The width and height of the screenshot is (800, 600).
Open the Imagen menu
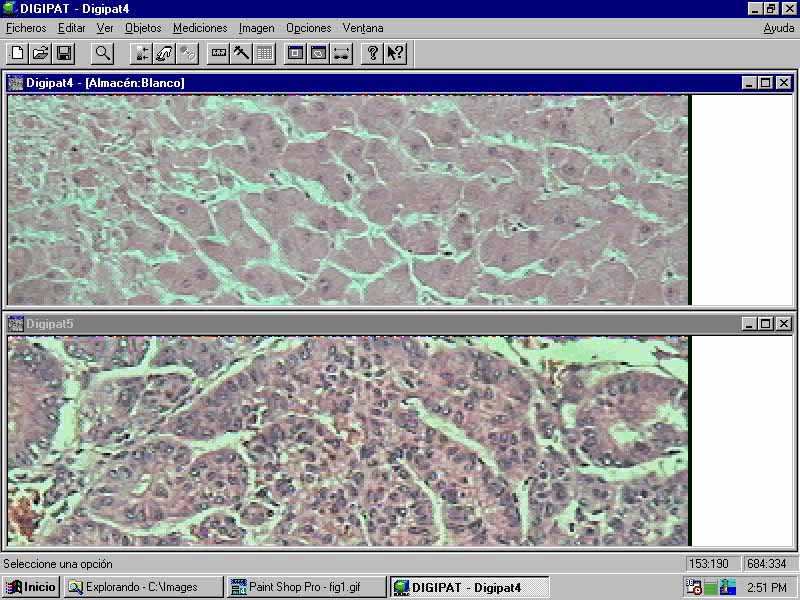click(x=256, y=28)
